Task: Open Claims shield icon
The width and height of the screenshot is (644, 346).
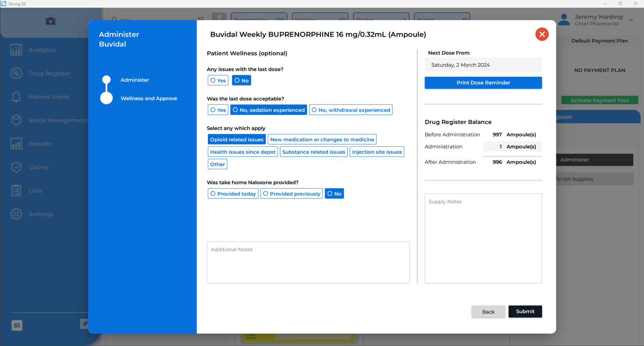Action: 16,167
